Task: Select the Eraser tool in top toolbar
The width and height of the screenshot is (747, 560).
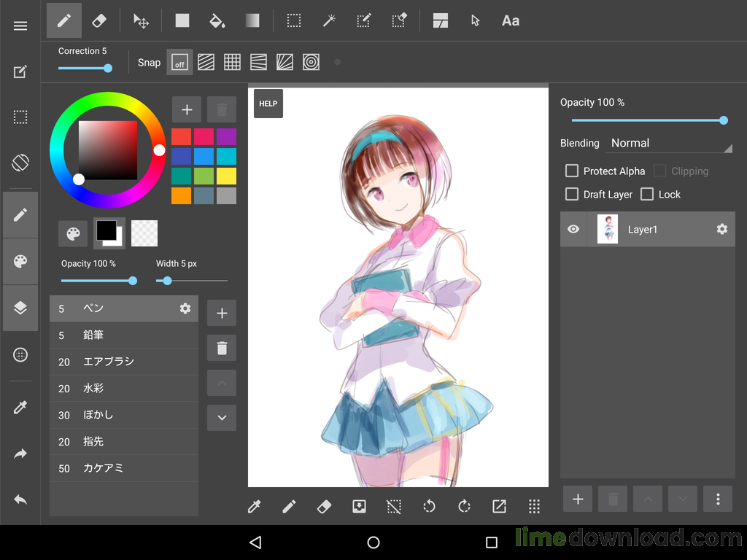Action: pos(99,20)
